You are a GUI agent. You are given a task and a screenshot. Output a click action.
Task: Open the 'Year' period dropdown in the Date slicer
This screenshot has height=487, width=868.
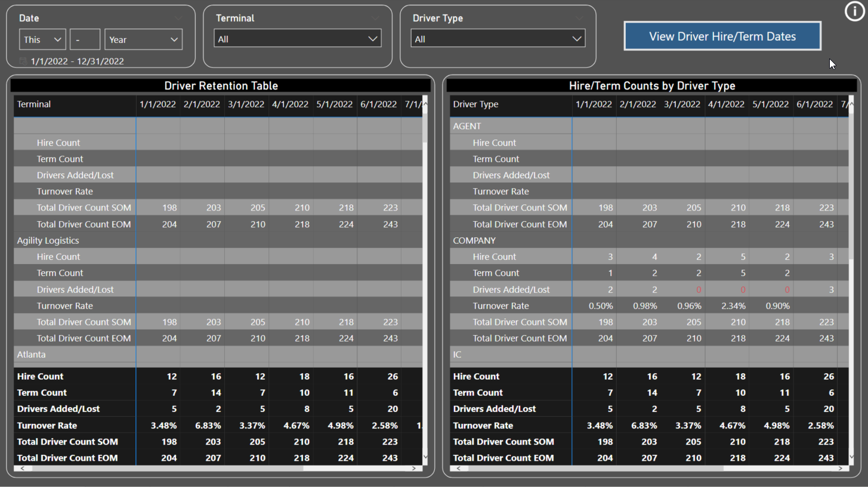coord(143,40)
